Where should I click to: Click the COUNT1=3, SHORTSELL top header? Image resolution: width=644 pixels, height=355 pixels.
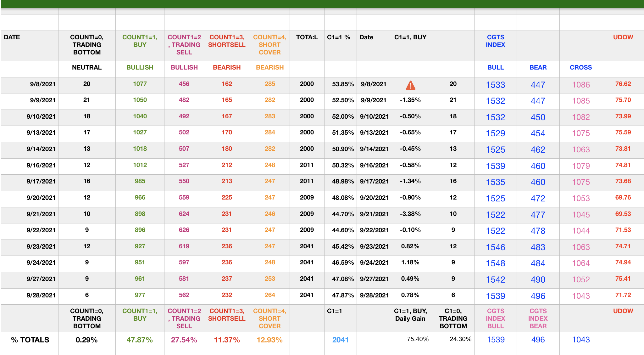tap(226, 41)
